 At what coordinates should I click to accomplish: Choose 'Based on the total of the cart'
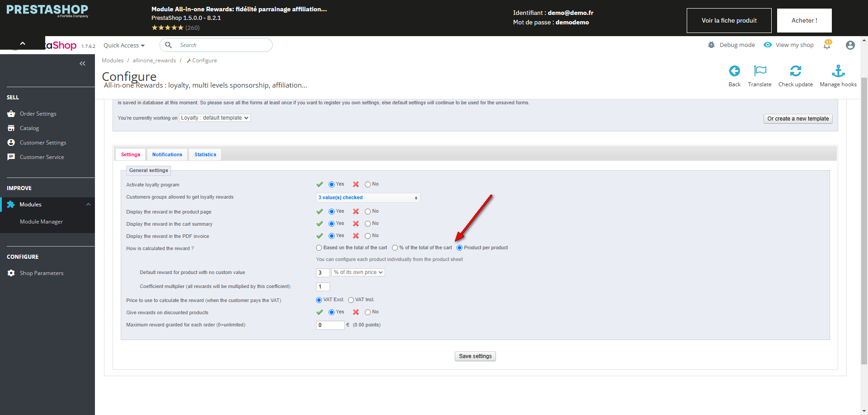(x=319, y=248)
